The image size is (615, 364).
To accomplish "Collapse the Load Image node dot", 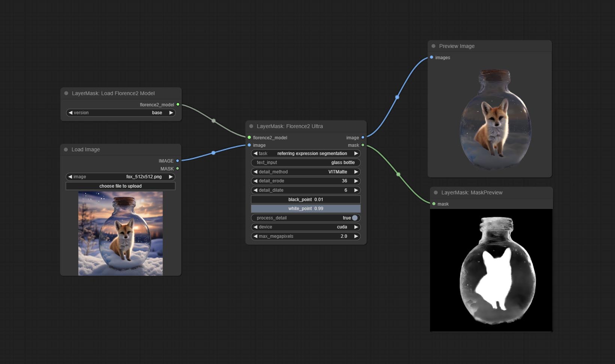I will coord(66,149).
